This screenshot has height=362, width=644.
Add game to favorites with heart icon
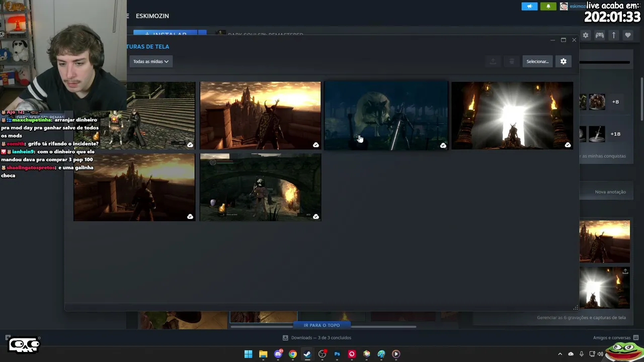pos(628,35)
